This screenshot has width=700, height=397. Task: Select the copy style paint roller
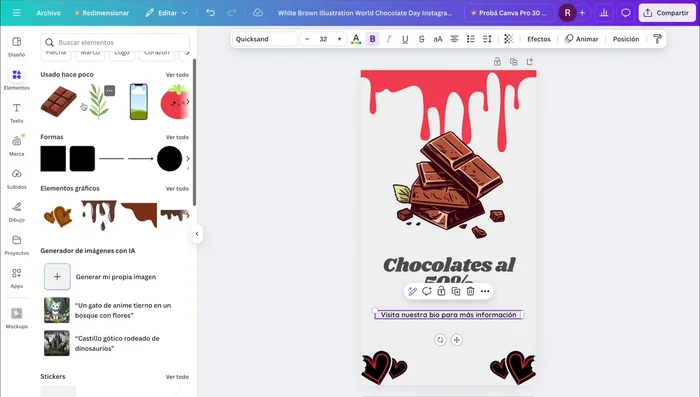point(657,39)
